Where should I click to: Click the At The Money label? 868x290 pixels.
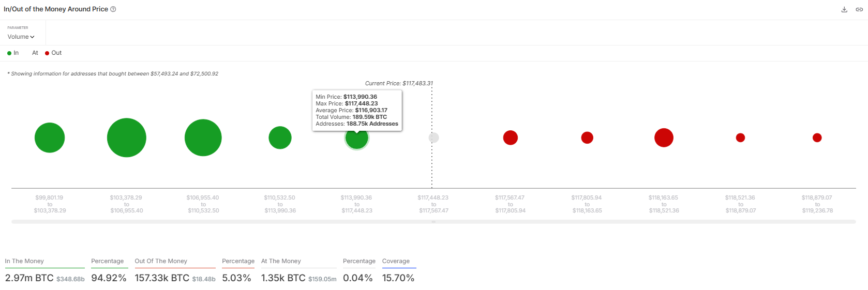281,261
